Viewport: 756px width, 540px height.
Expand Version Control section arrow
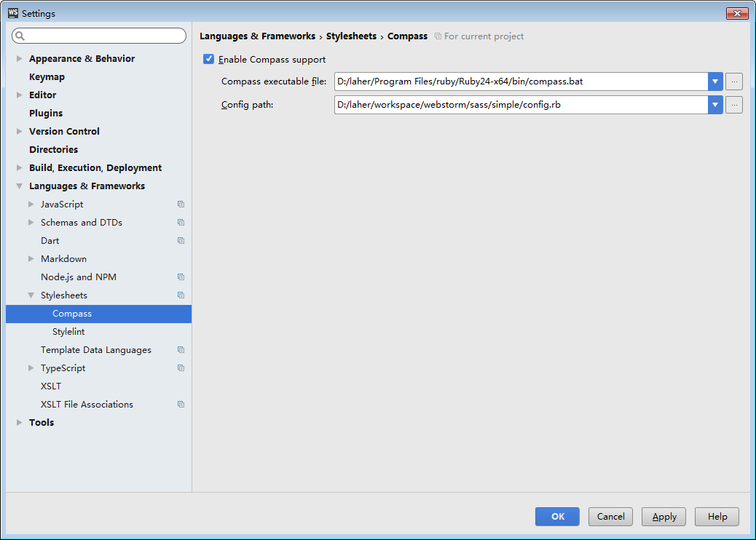19,132
